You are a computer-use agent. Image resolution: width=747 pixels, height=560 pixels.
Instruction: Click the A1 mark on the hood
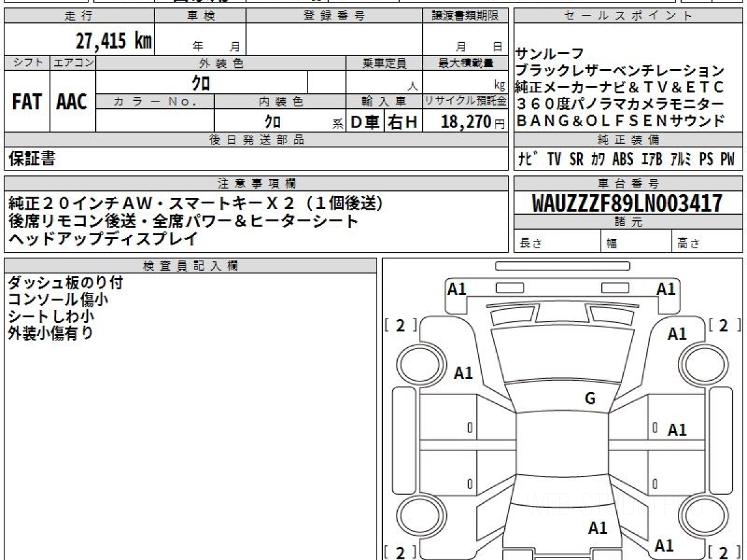point(463,373)
